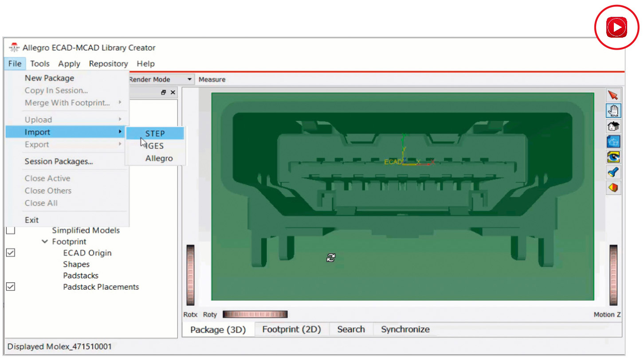
Task: Click the Measure toolbar button
Action: click(212, 79)
